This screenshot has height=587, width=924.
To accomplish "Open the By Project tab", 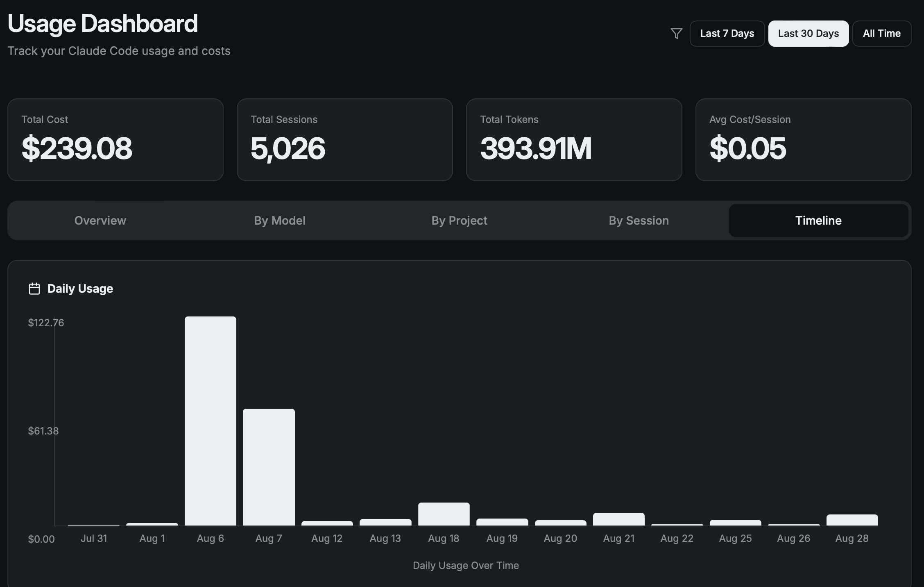I will pos(459,221).
